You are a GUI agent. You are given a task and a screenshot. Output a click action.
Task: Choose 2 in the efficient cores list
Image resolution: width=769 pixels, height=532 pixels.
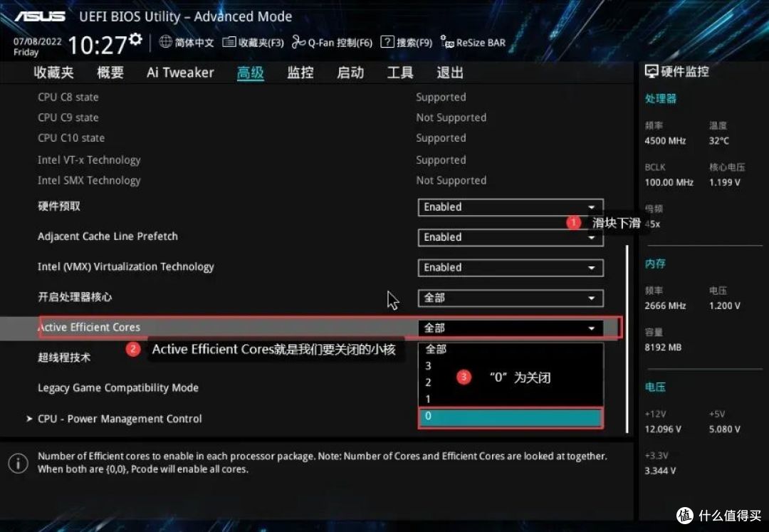tap(511, 382)
